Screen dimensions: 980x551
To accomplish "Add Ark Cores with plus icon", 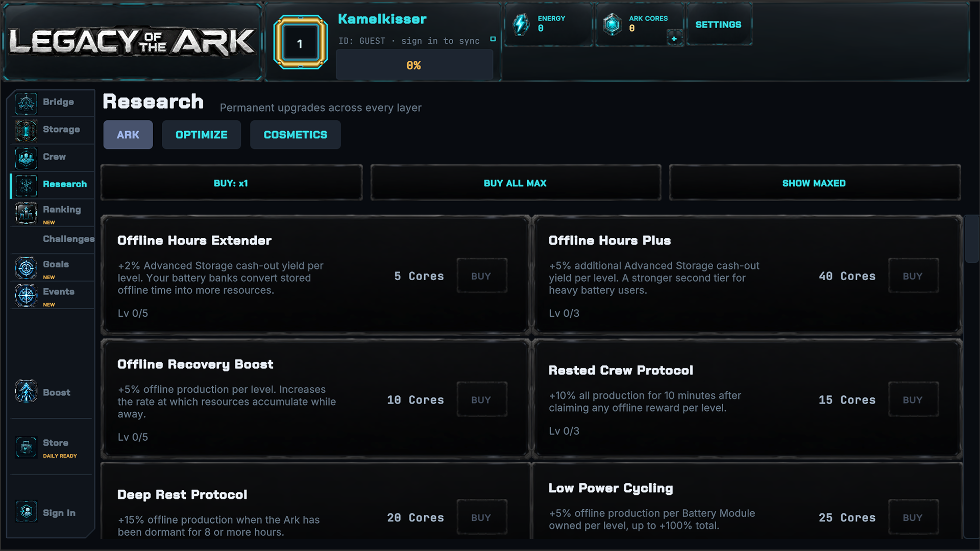I will pos(674,39).
